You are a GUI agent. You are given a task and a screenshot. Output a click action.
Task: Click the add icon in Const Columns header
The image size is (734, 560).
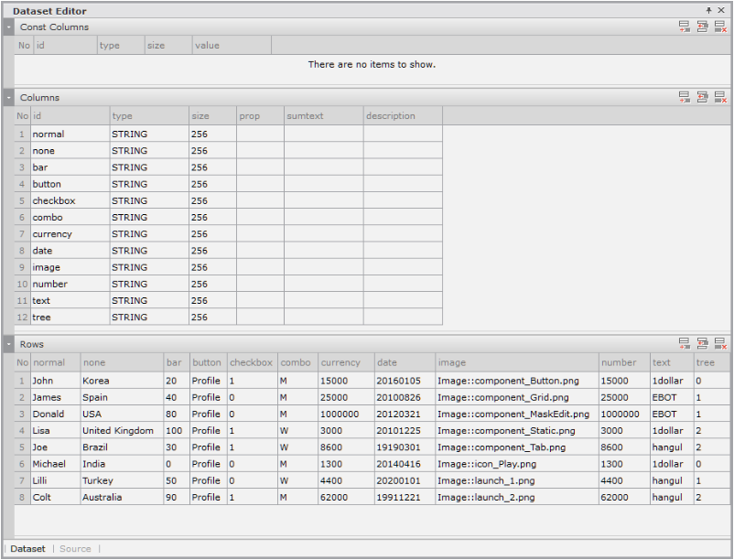pyautogui.click(x=685, y=27)
